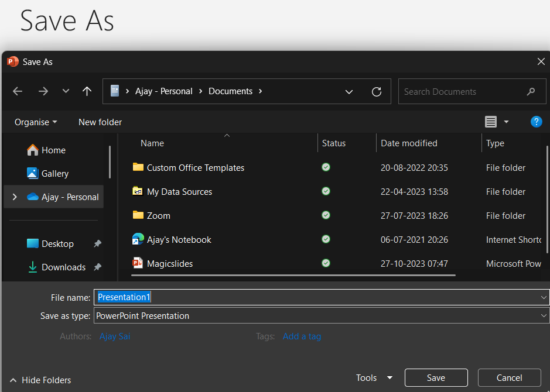550x392 pixels.
Task: Refresh the Documents folder listing
Action: [x=377, y=92]
